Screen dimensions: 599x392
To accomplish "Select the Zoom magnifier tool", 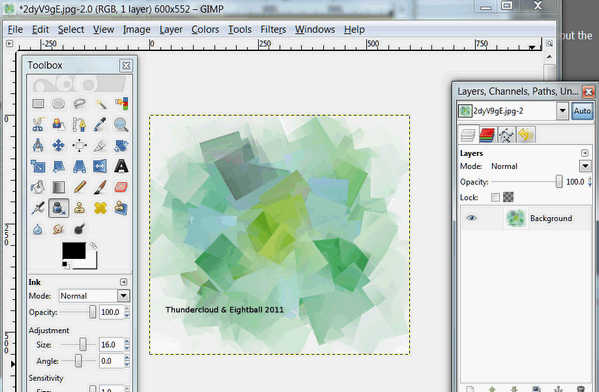I will click(x=121, y=125).
